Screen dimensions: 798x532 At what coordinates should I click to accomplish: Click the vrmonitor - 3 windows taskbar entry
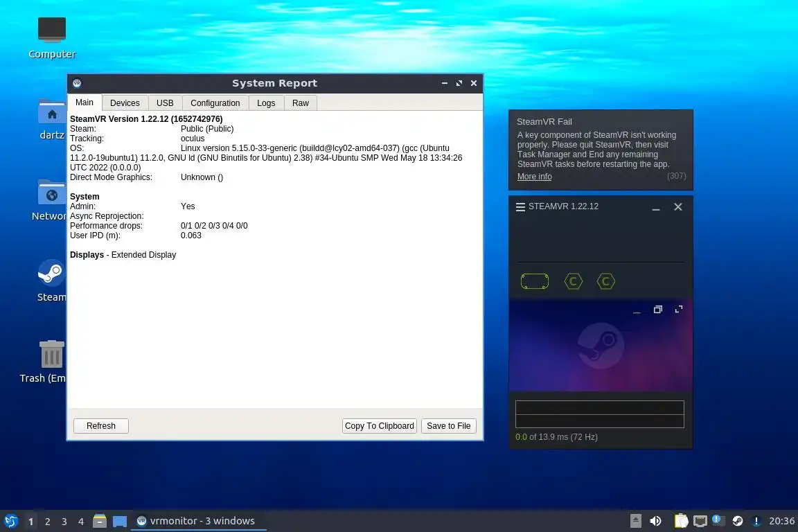pyautogui.click(x=199, y=521)
